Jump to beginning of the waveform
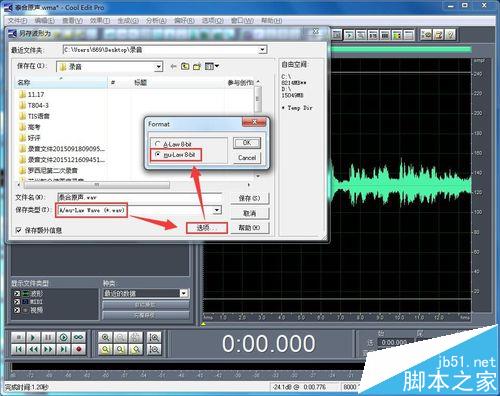 click(18, 349)
